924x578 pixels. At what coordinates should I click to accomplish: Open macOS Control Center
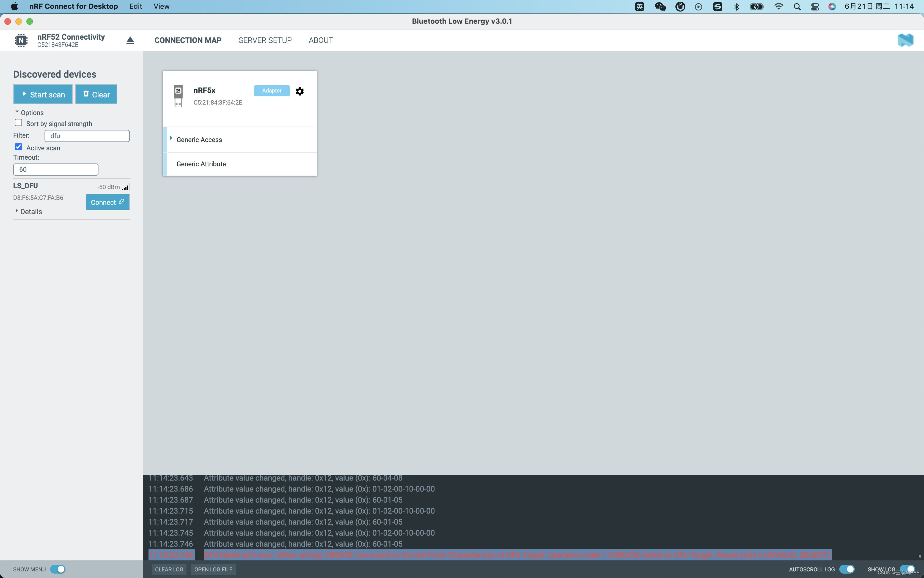(x=815, y=7)
